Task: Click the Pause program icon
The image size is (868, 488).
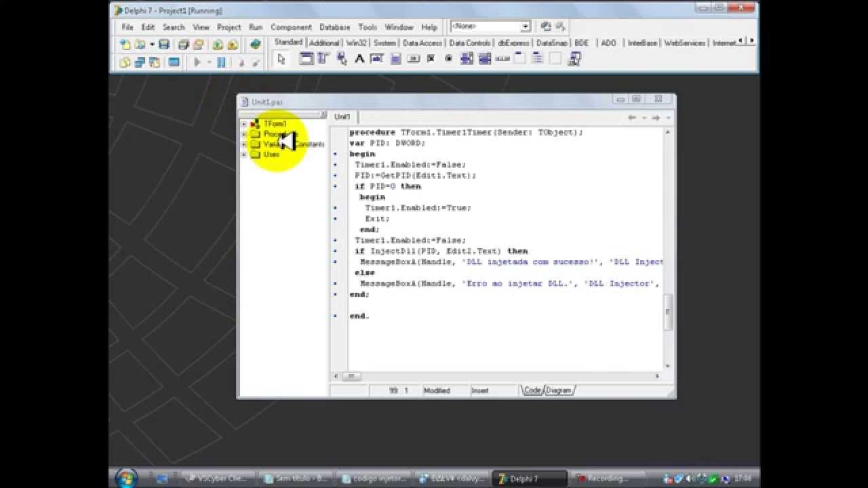Action: tap(221, 62)
